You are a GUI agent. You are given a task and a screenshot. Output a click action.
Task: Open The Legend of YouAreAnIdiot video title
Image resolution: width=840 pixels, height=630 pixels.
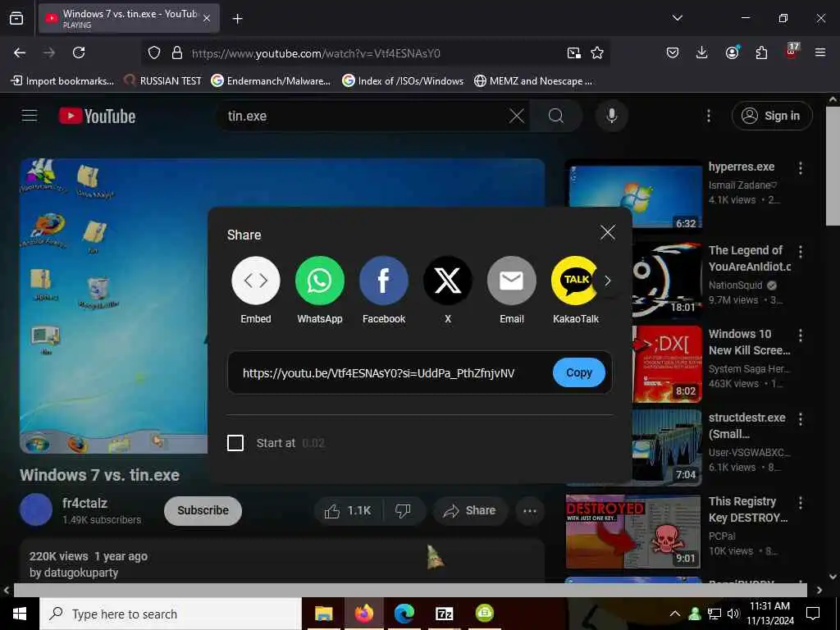(x=749, y=258)
